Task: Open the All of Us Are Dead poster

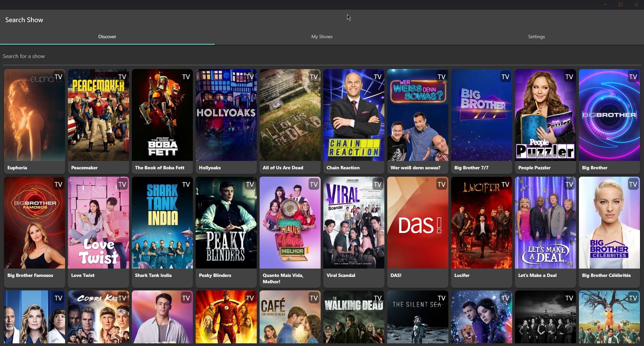Action: point(290,115)
